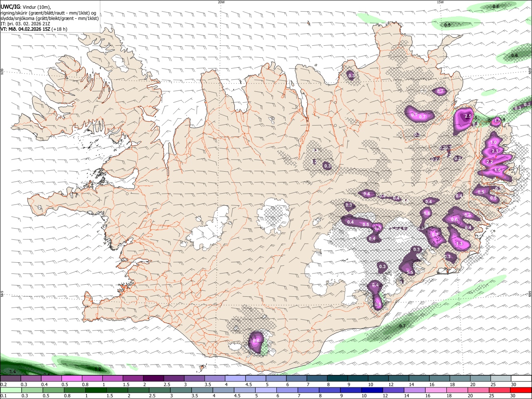Image resolution: width=532 pixels, height=399 pixels.
Task: Click the 'rigning/skúrir' legend description line
Action: point(48,13)
